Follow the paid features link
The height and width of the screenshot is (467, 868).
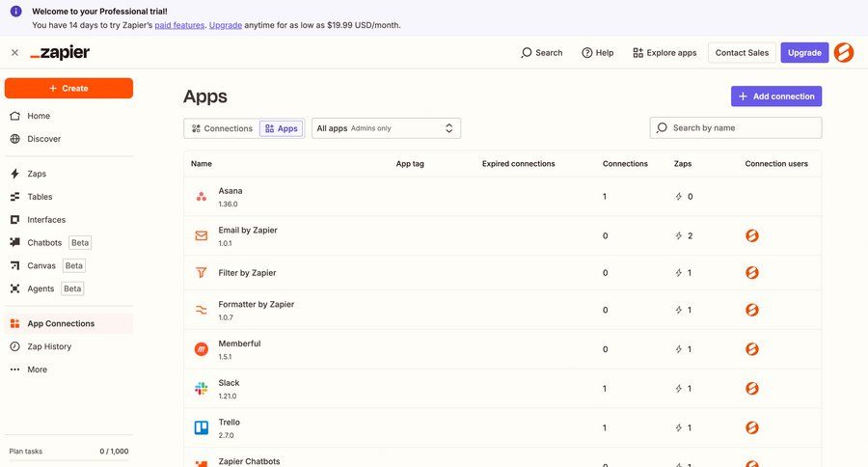click(179, 25)
